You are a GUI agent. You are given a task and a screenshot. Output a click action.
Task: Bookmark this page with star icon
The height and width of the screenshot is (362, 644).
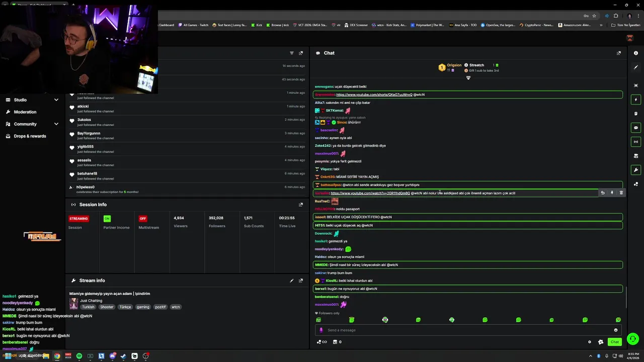(x=594, y=16)
